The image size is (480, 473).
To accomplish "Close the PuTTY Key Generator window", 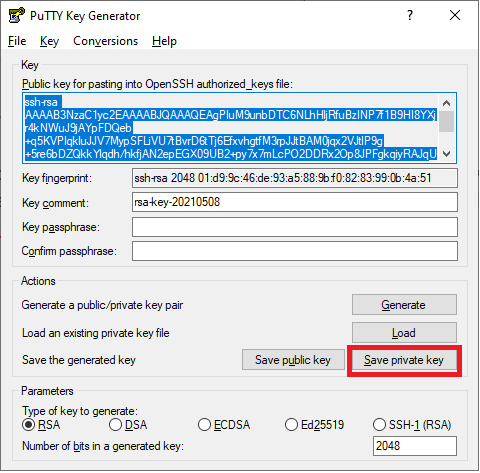I will point(455,15).
